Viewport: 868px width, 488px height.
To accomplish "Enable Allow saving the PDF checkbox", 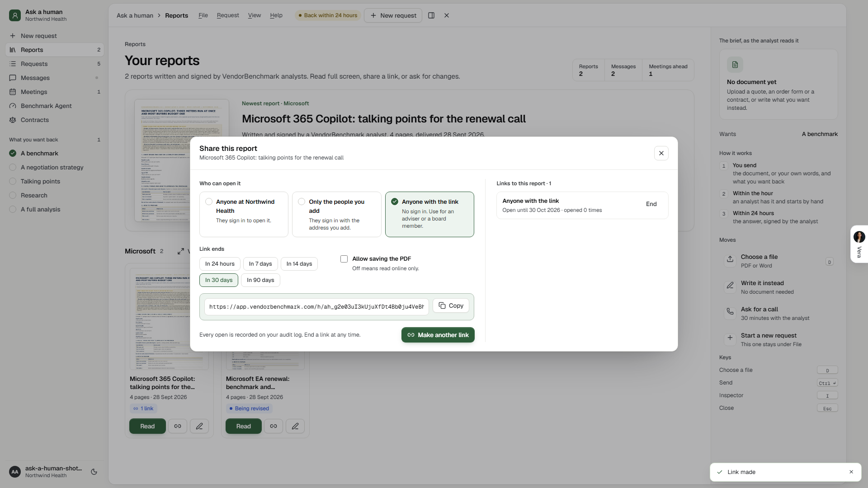I will coord(344,259).
